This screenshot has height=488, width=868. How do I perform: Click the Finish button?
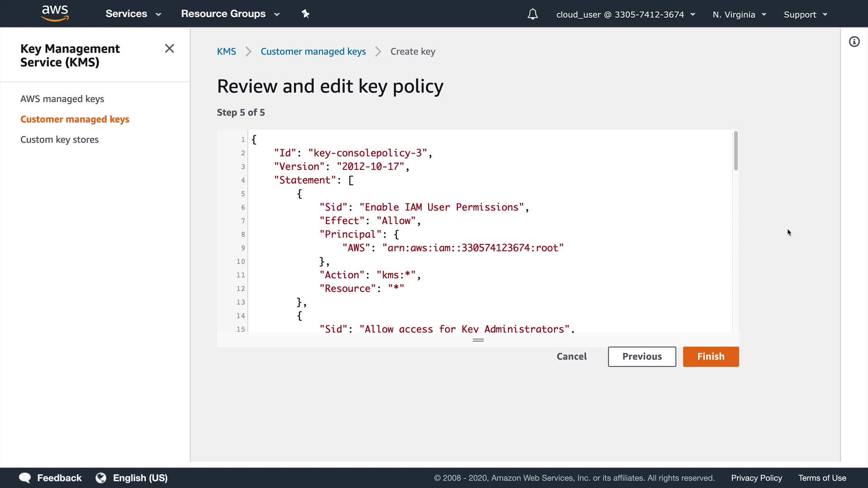click(710, 357)
